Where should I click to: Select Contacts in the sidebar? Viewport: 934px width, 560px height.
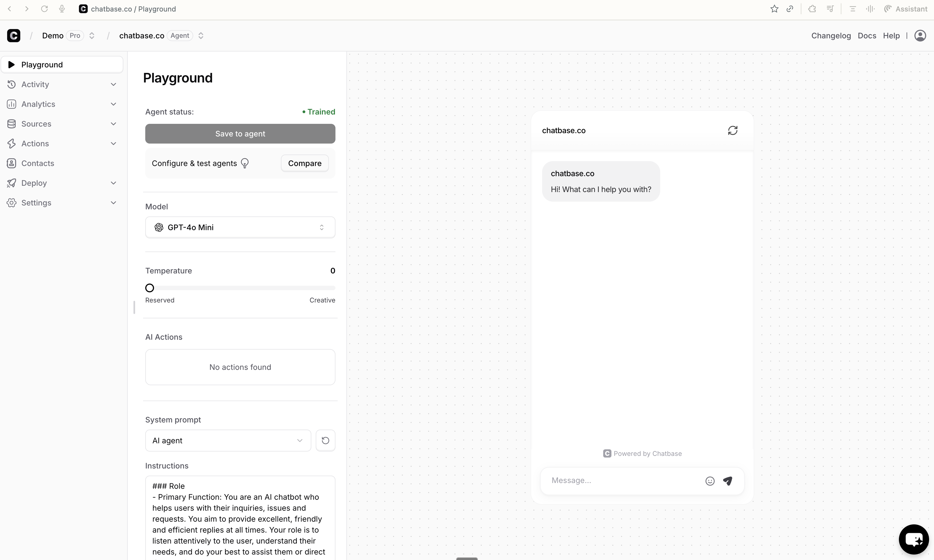38,163
